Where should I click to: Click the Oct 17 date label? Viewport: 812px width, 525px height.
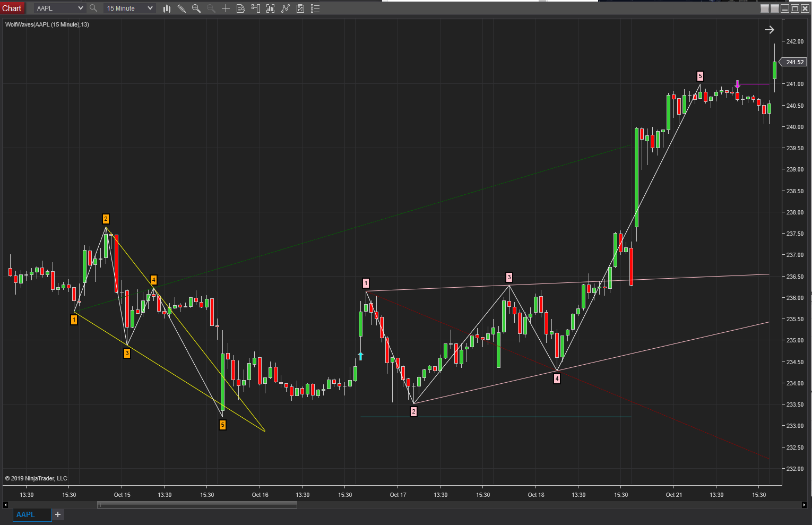398,495
